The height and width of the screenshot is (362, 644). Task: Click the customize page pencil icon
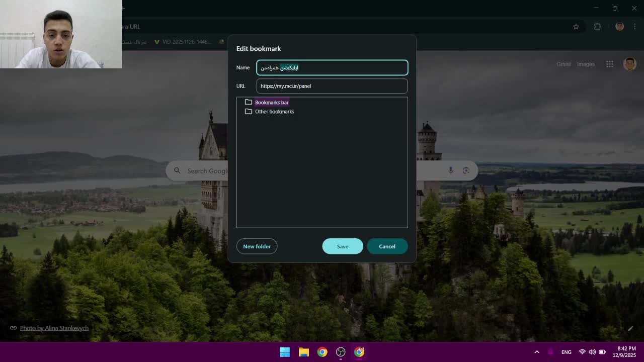click(x=630, y=328)
